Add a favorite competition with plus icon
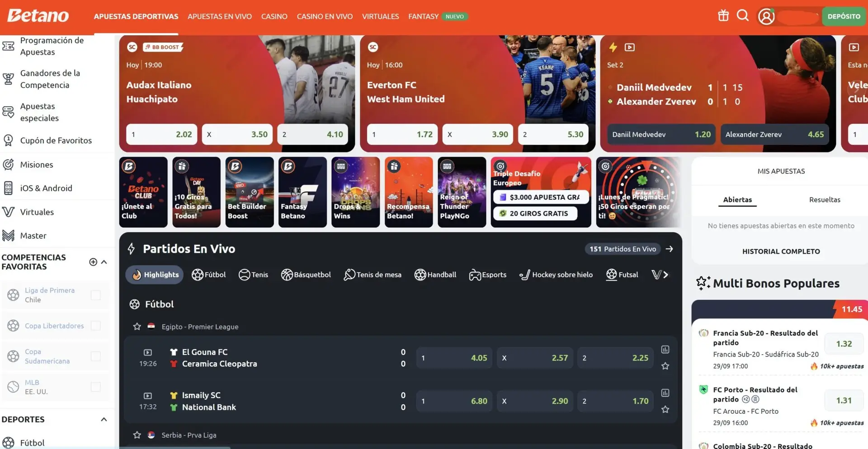 point(93,262)
